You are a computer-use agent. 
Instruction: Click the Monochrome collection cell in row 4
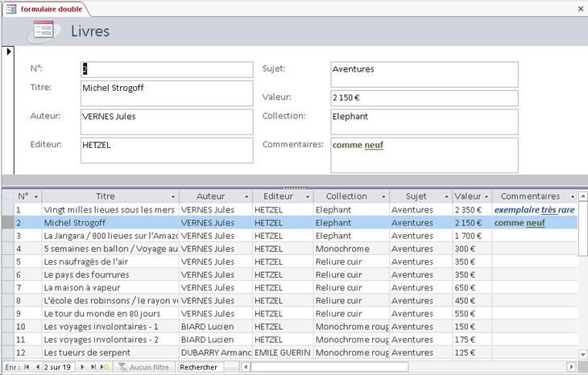coord(351,249)
